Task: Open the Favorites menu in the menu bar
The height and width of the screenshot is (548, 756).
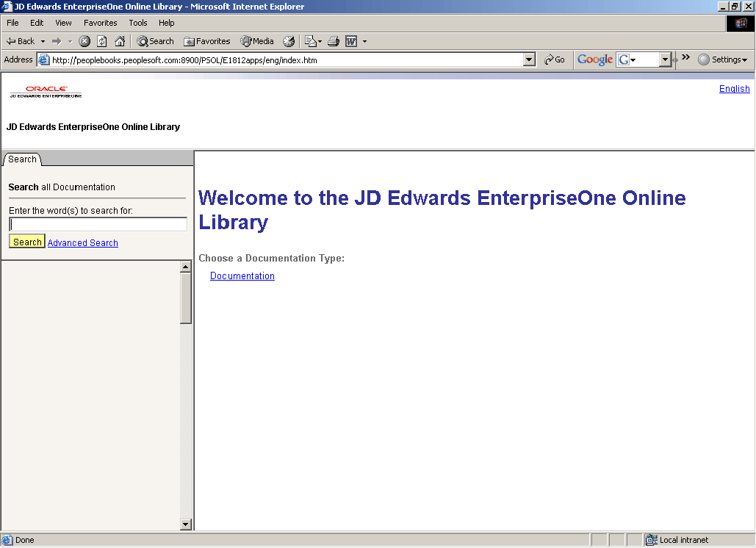Action: (x=100, y=23)
